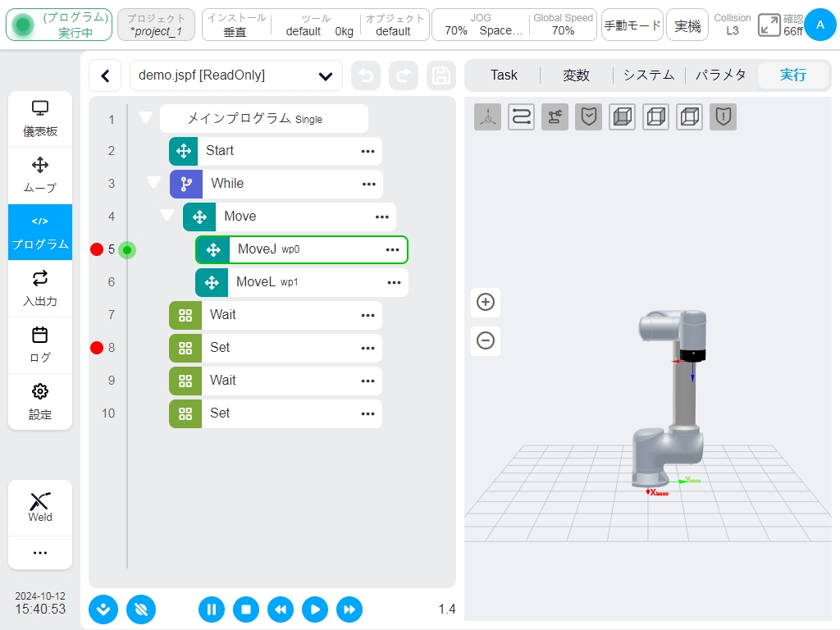Screen dimensions: 840x630
Task: Open options menu for While node
Action: coord(369,185)
